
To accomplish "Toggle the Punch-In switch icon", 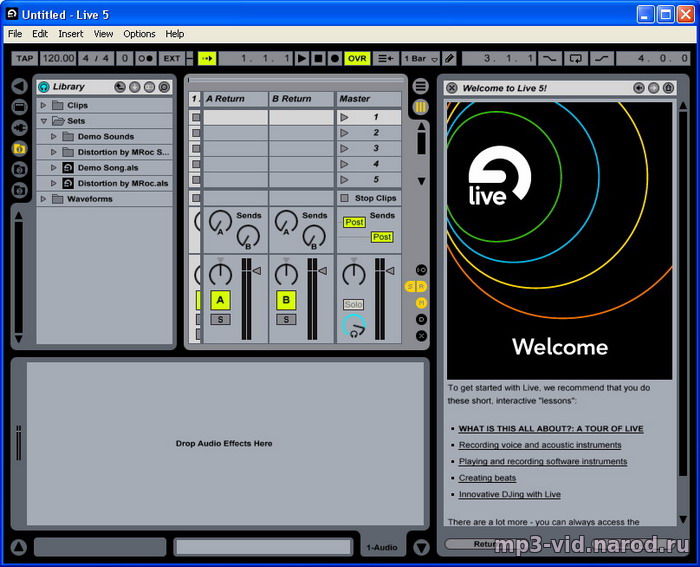I will 550,58.
